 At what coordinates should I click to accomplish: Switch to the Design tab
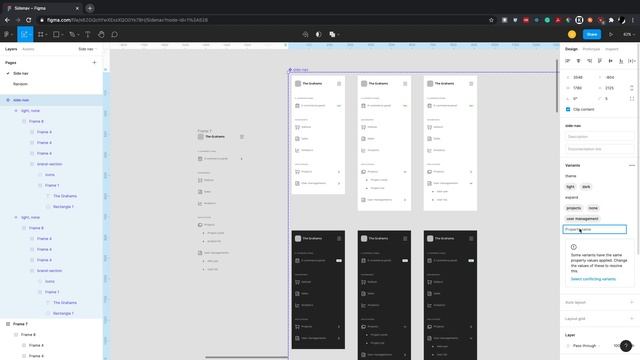coord(571,49)
